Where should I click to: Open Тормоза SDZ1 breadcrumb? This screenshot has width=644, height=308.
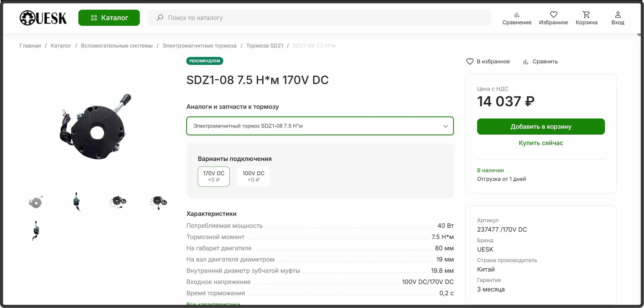click(x=265, y=45)
